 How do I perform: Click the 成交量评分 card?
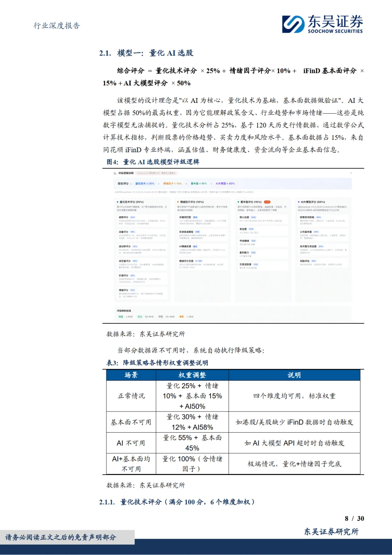point(142,264)
